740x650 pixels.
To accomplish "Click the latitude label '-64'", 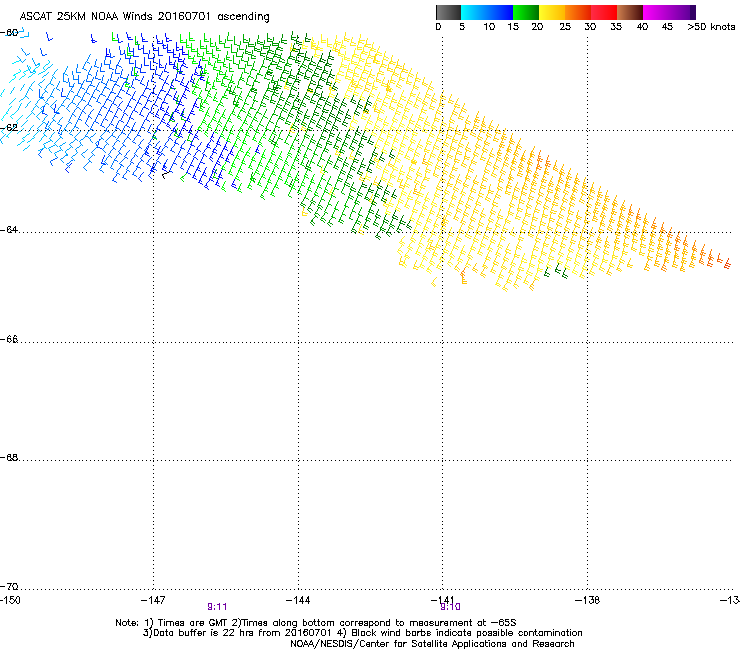I will (x=9, y=230).
